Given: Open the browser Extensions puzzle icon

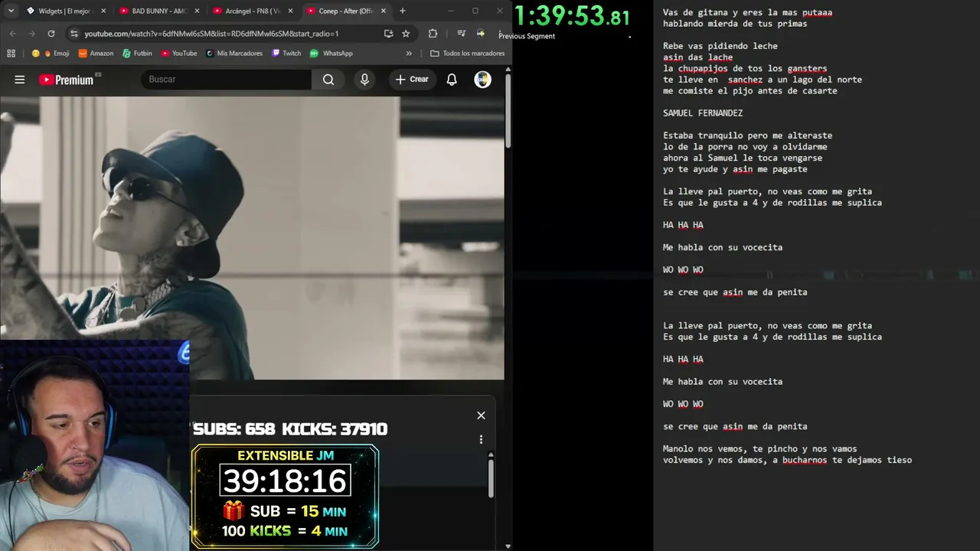Looking at the screenshot, I should pos(433,34).
